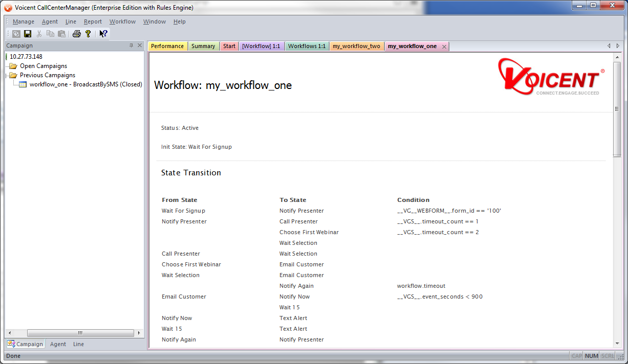
Task: Switch to the my_workflow_two tab
Action: [356, 46]
